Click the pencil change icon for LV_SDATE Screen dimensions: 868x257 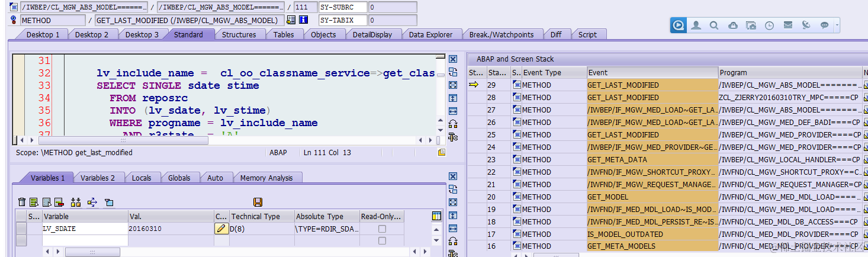pos(221,229)
